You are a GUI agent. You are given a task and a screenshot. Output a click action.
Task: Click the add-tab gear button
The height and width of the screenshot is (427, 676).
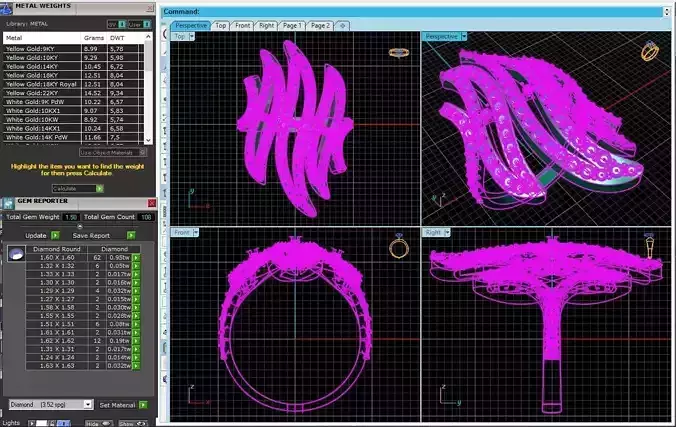(x=343, y=25)
